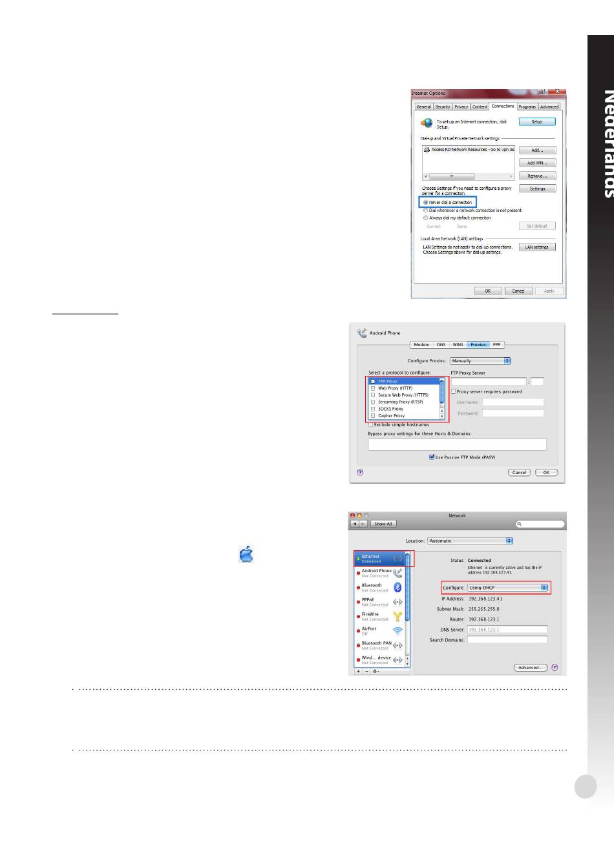This screenshot has height=868, width=614.
Task: Select Never dial a connection
Action: (426, 202)
